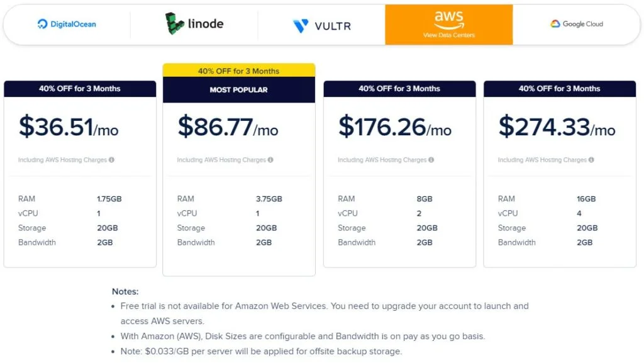
Task: Click the MOST POPULAR plan header
Action: [x=239, y=90]
